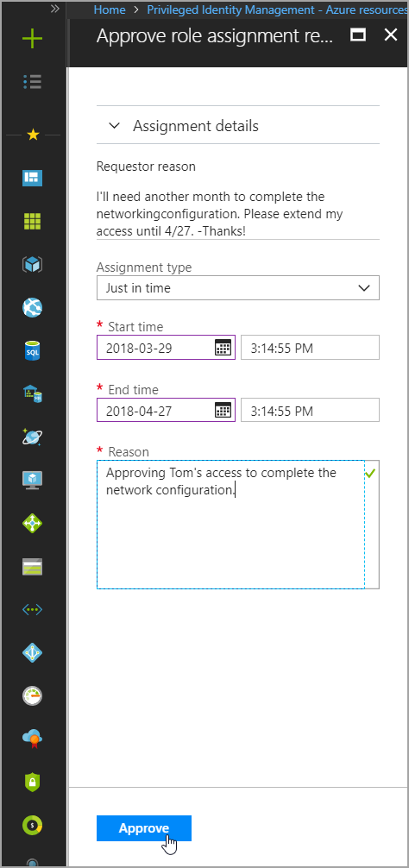This screenshot has height=868, width=409.
Task: Click the Start time date field
Action: coord(166,348)
